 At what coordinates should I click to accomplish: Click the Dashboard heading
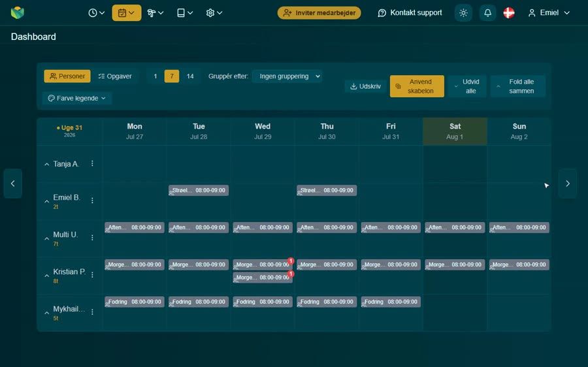coord(33,37)
